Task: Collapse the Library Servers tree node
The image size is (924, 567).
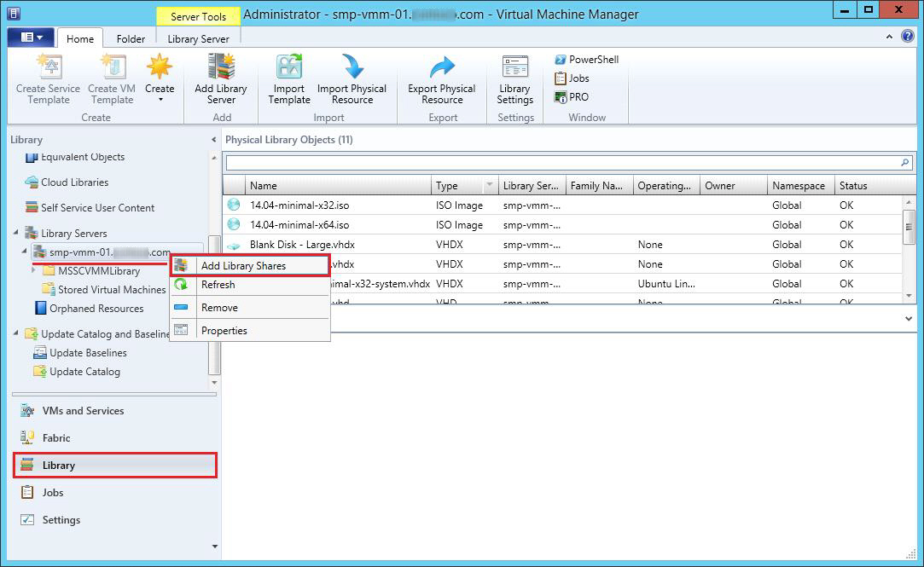Action: tap(18, 233)
